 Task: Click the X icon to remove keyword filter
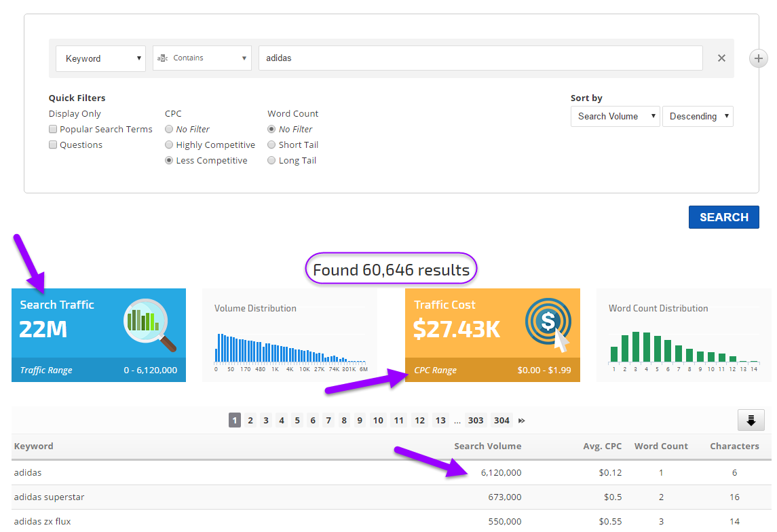(721, 58)
